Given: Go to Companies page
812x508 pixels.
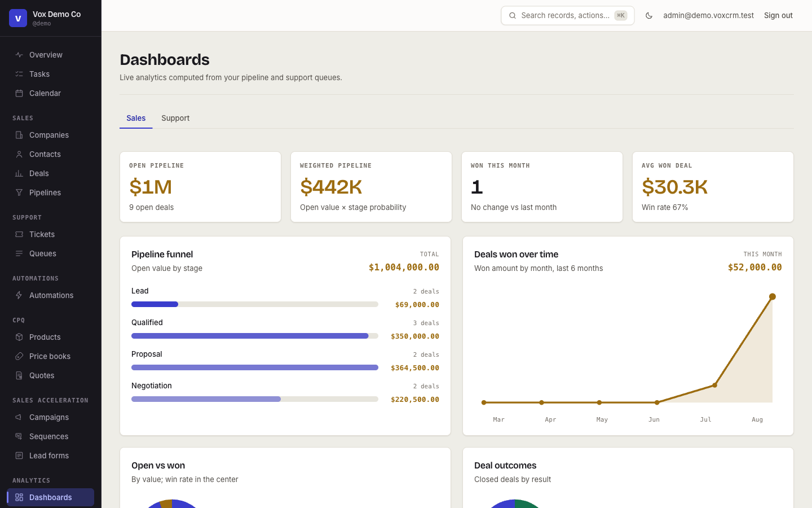Looking at the screenshot, I should click(50, 135).
